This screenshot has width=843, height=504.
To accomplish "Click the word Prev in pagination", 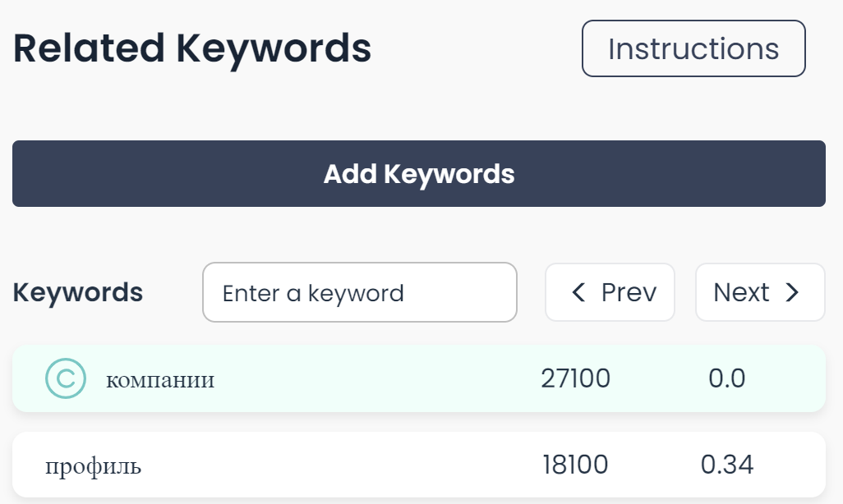I will coord(629,293).
